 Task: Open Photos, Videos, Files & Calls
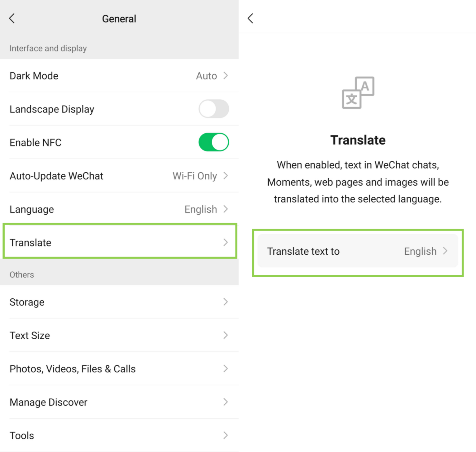point(119,369)
